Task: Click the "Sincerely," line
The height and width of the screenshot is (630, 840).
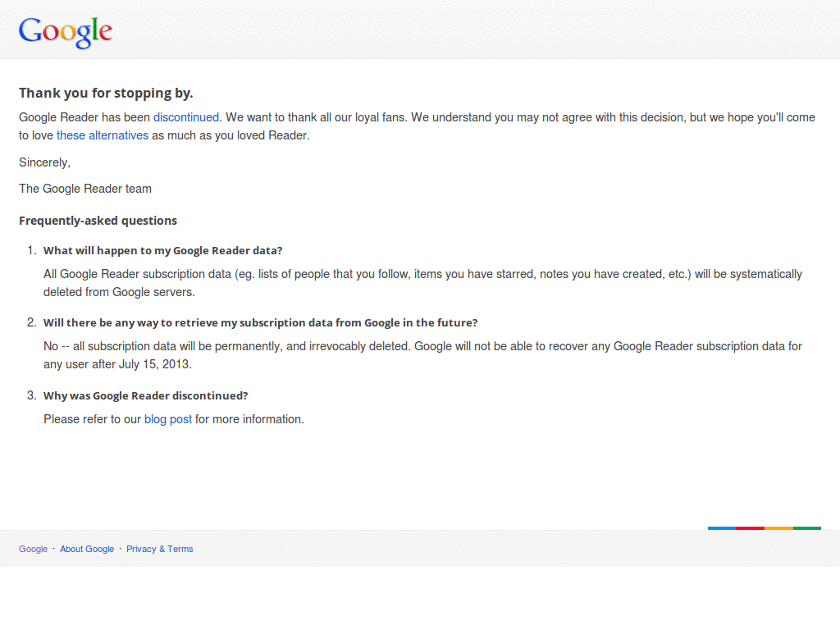Action: point(44,162)
